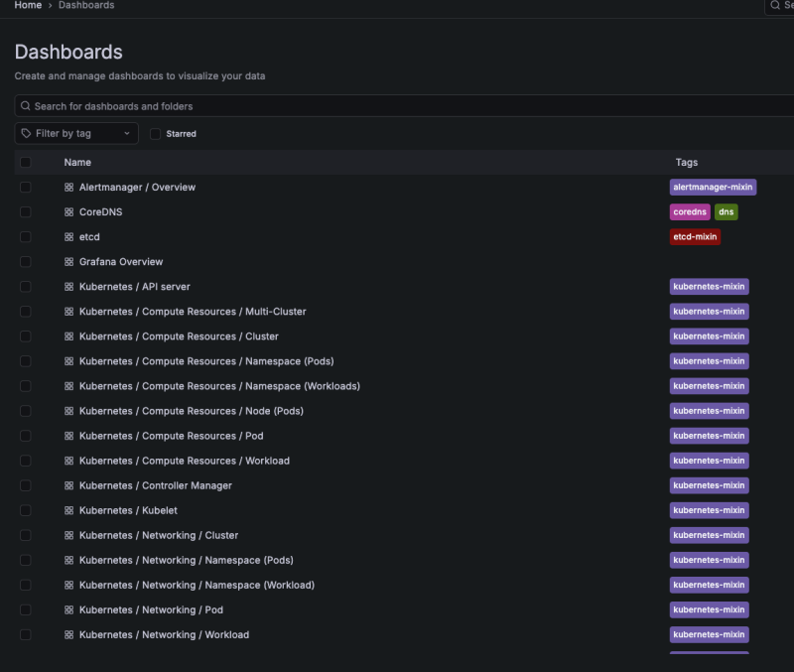Click the icon beside Kubernetes / Controller Manager
This screenshot has width=794, height=672.
click(69, 485)
